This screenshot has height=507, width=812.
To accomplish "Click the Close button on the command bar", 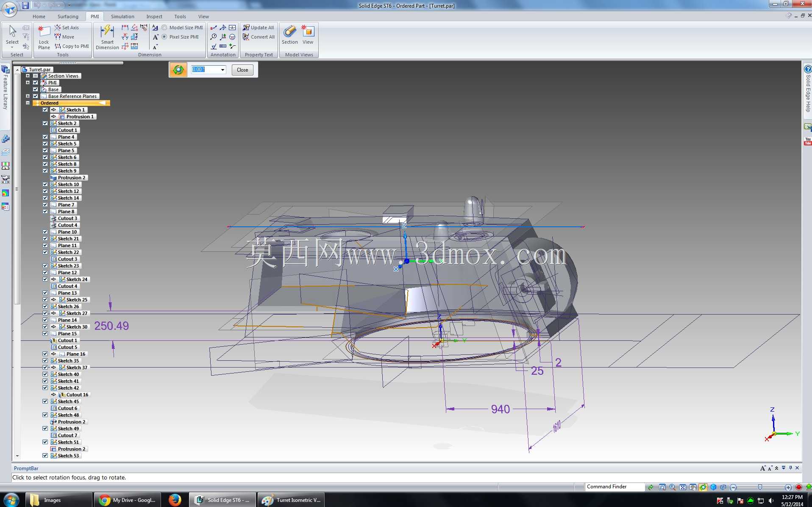I will pyautogui.click(x=242, y=70).
